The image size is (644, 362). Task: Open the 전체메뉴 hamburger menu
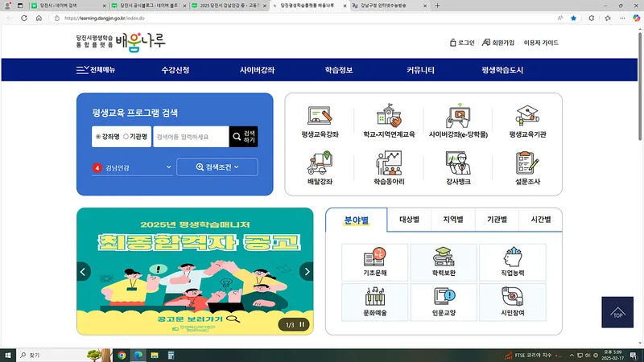(x=96, y=70)
